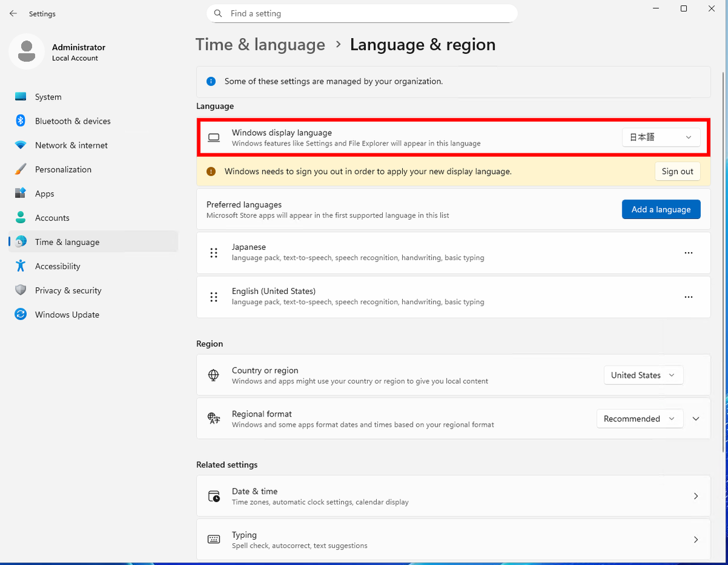
Task: Click the Sign out button
Action: click(x=677, y=171)
